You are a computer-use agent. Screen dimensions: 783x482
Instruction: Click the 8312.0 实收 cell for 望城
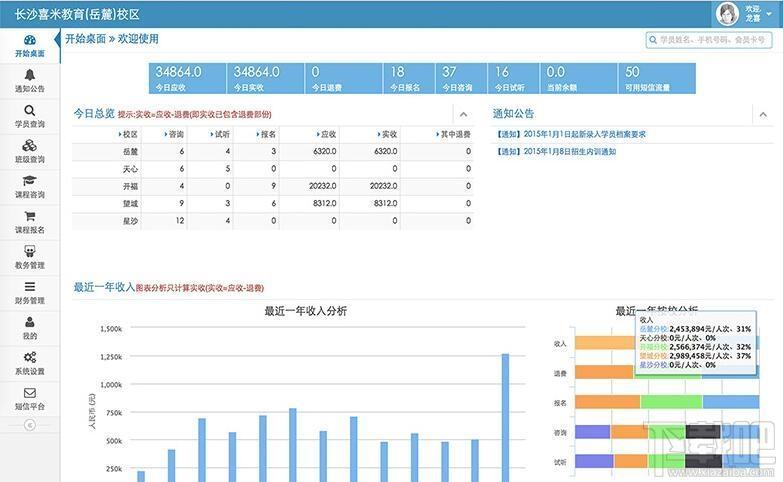coord(386,203)
